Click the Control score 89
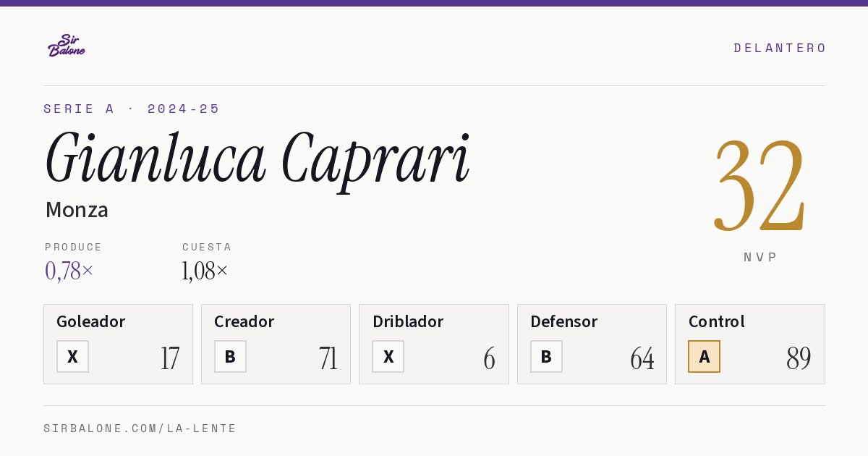The image size is (868, 456). coord(799,358)
